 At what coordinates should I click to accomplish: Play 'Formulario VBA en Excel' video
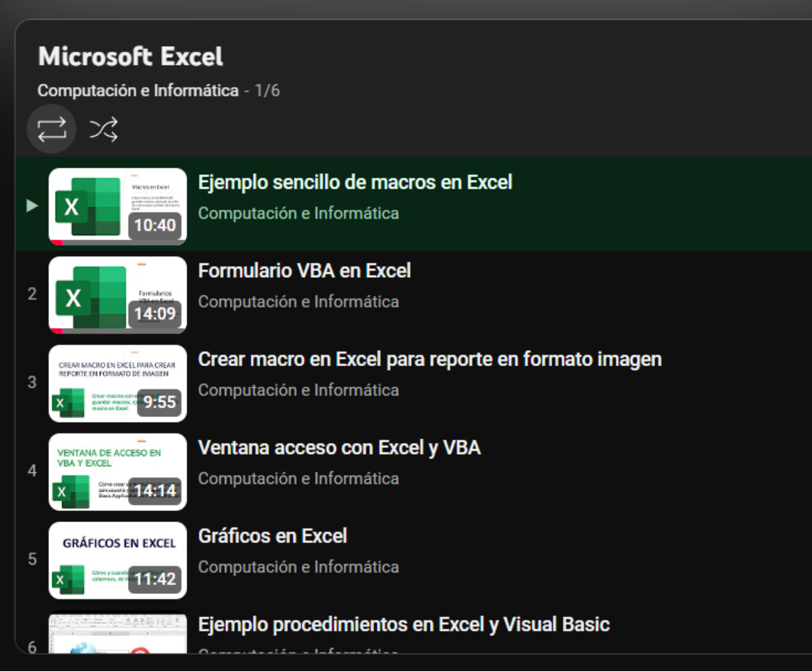coord(304,271)
